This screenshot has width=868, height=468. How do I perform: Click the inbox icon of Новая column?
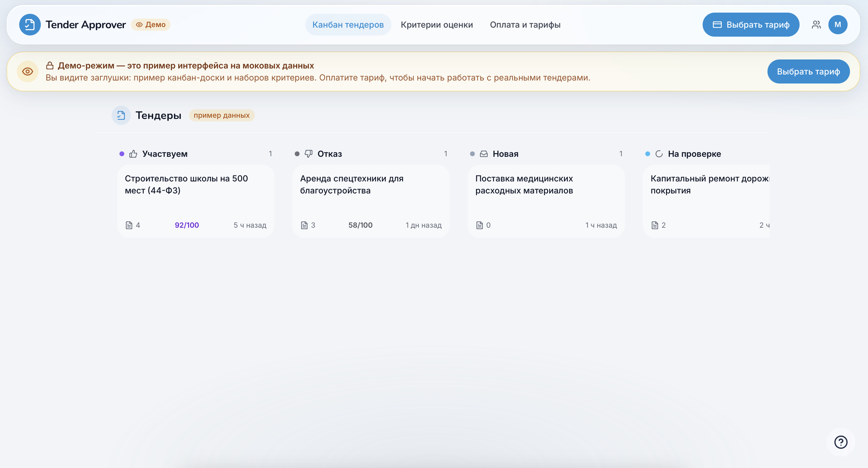(x=484, y=154)
